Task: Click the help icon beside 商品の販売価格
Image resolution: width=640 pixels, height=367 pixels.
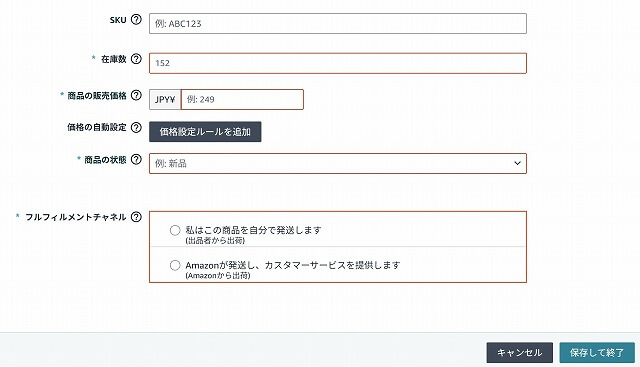Action: (136, 95)
